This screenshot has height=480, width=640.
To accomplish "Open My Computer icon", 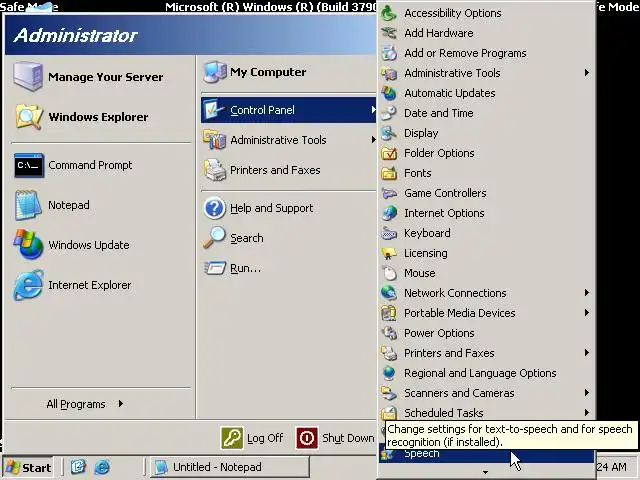I will (x=215, y=72).
